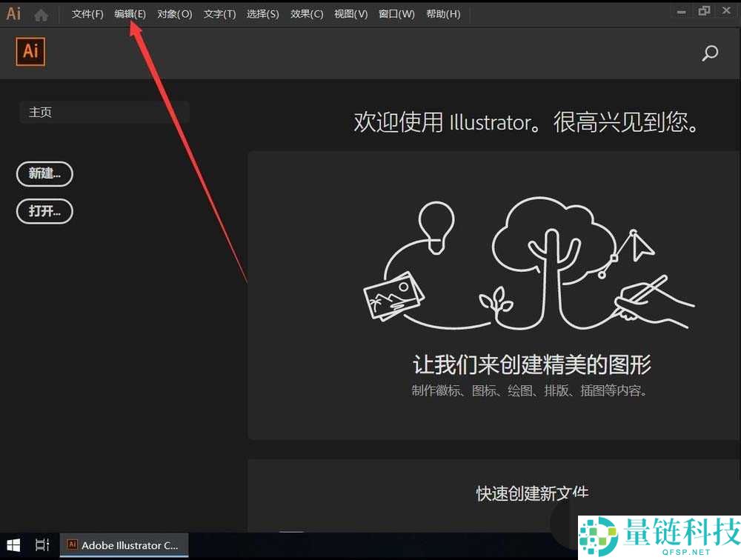Open the 对象(O) menu

click(x=174, y=14)
